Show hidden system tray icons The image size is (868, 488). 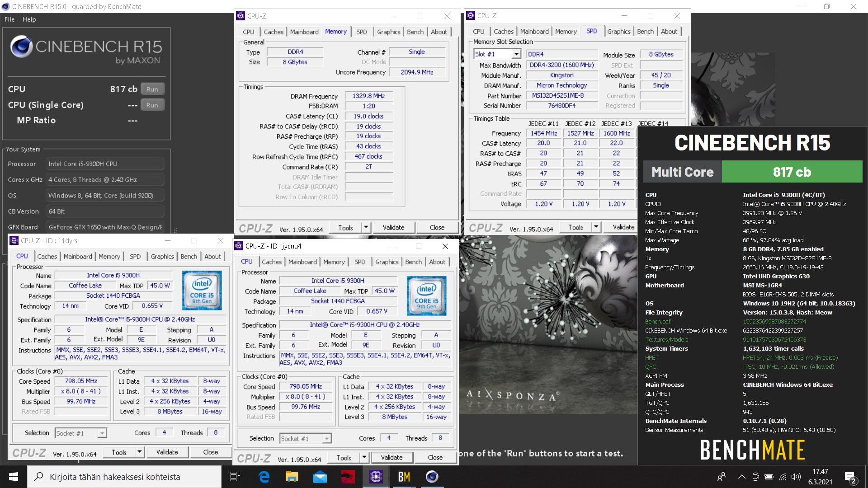pyautogui.click(x=741, y=477)
